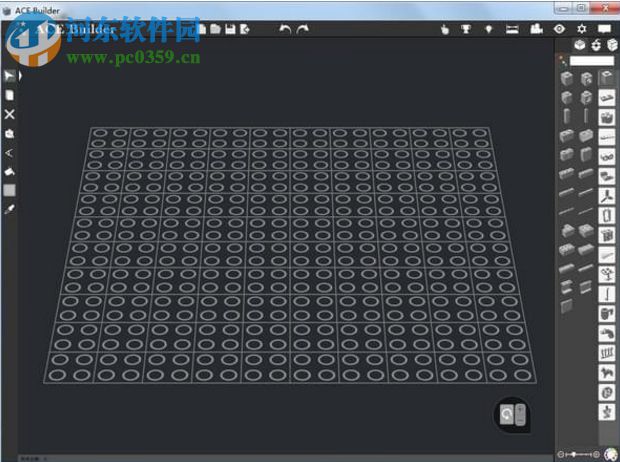Open the window frame parts category
Screen dimensions: 620x462
607,216
